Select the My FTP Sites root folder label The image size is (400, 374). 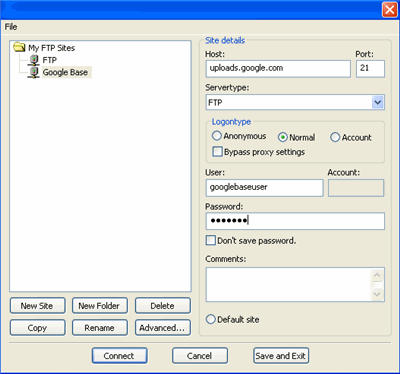[x=51, y=48]
